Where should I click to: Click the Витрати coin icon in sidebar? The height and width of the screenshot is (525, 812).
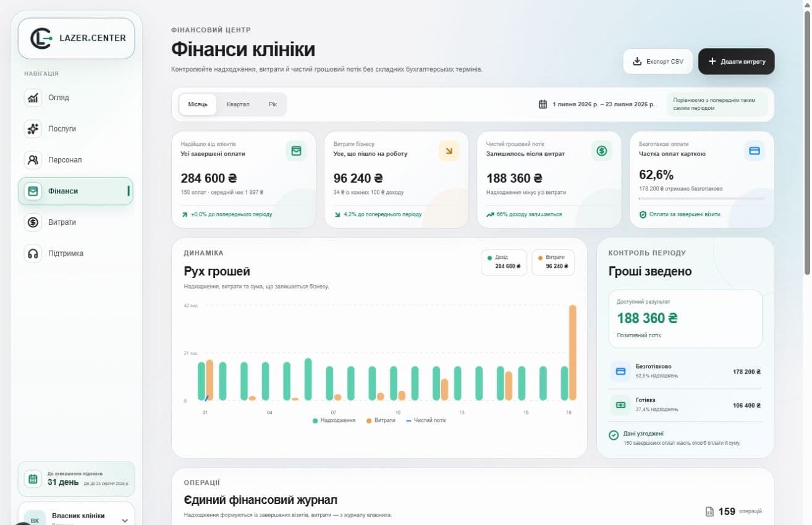32,222
